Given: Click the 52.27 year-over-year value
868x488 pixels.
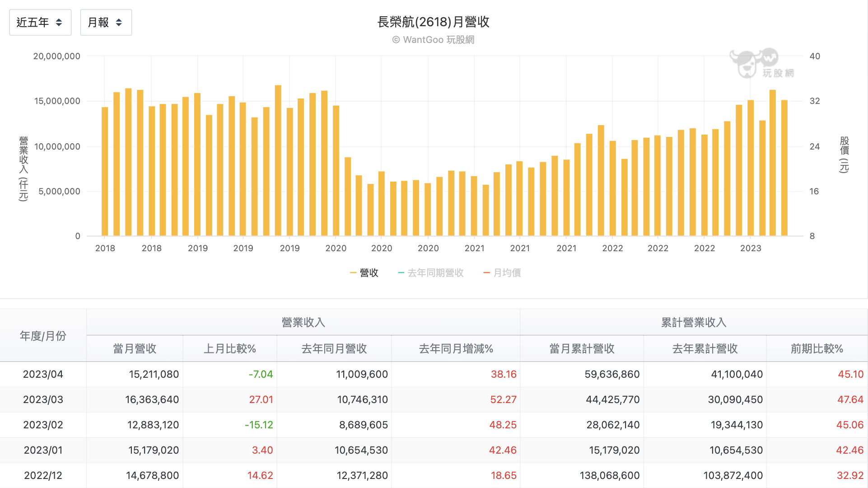Looking at the screenshot, I should pyautogui.click(x=503, y=399).
